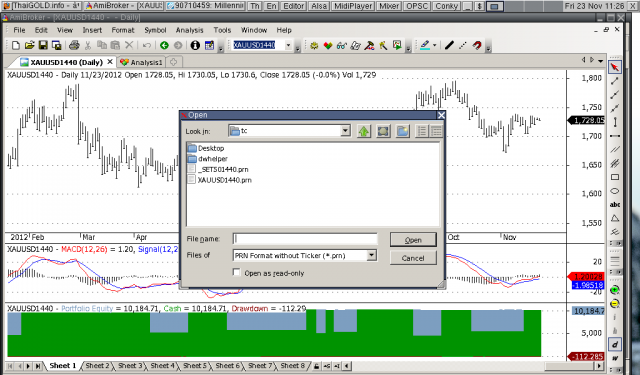640x375 pixels.
Task: Expand the Files of type dropdown
Action: point(371,255)
